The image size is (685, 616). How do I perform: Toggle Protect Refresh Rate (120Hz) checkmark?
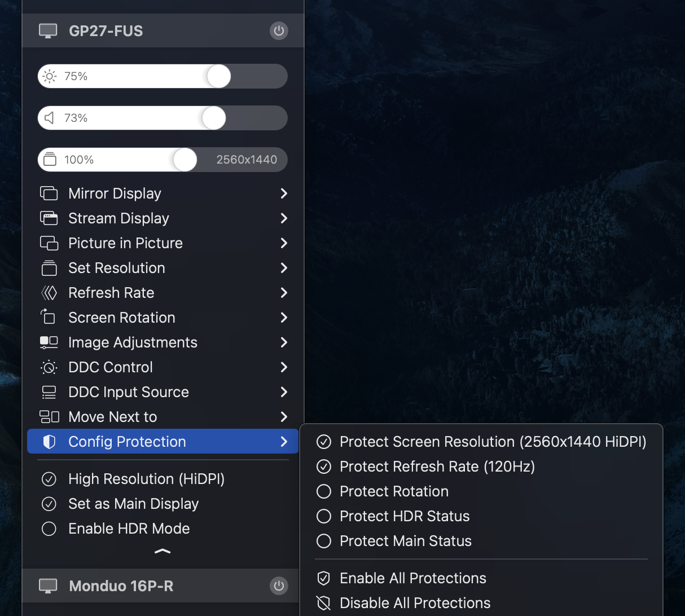(323, 467)
